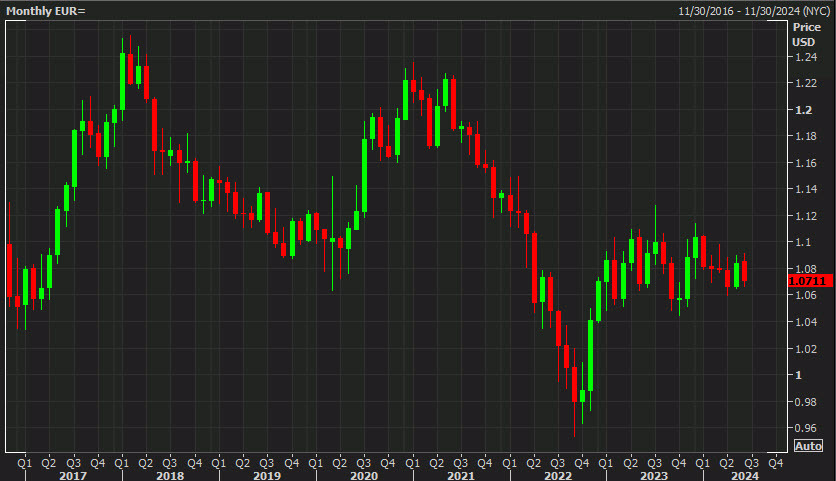Viewport: 836px width, 481px height.
Task: Click the Monthly EUR= chart title
Action: click(x=46, y=11)
